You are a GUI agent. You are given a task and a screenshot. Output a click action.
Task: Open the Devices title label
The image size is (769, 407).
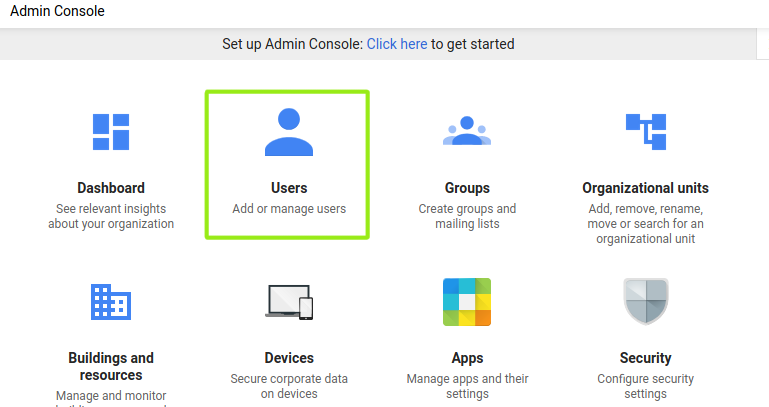(x=289, y=358)
